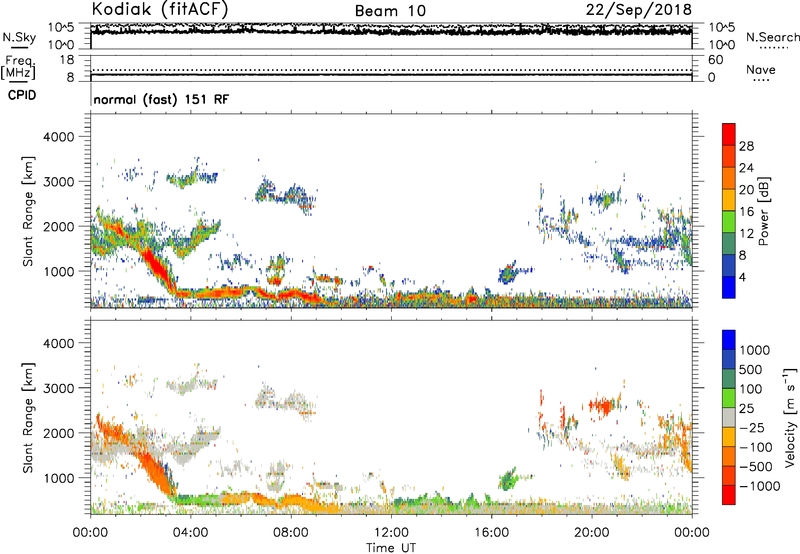800x554 pixels.
Task: Click the "Power [dB]" colorbar title
Action: [x=764, y=211]
